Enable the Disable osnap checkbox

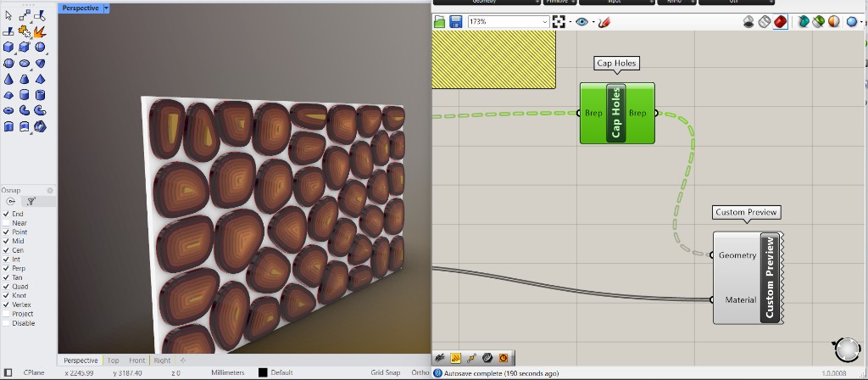click(x=6, y=323)
